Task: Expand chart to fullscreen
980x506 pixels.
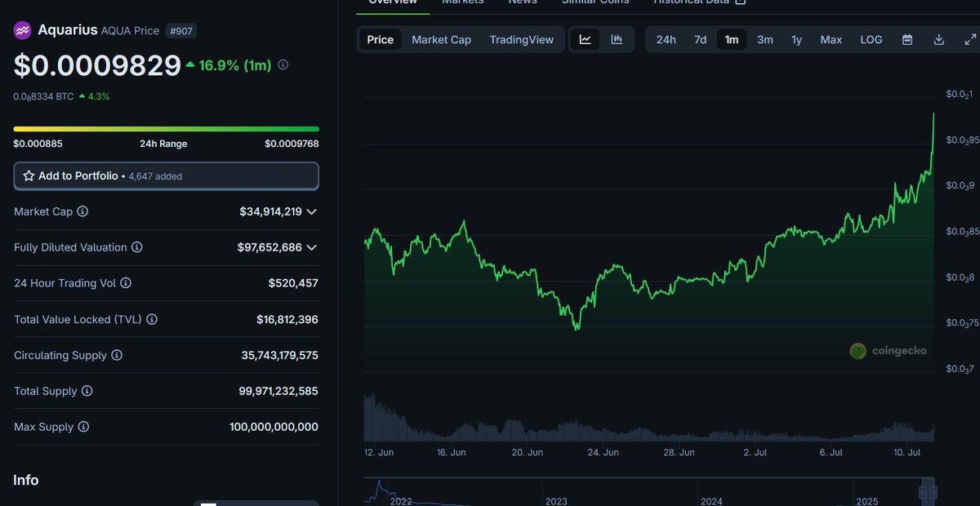Action: (970, 39)
